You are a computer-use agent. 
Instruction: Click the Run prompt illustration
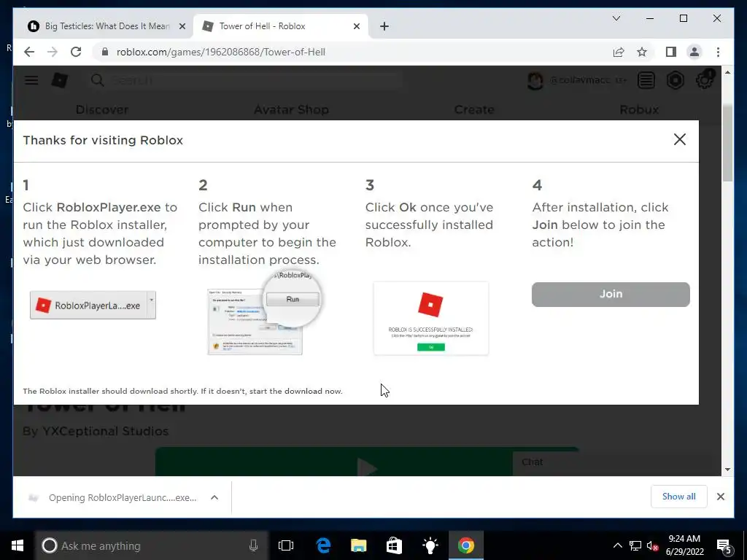tap(264, 314)
